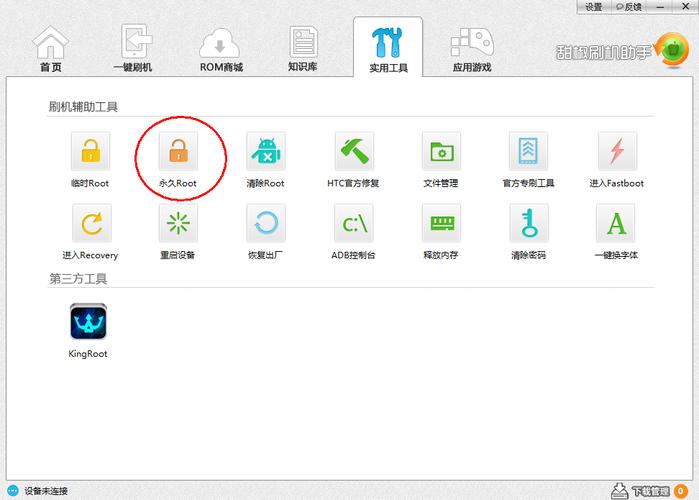Screen dimensions: 699x500
Task: Click the 进入Fastboot lightning icon
Action: pos(616,152)
